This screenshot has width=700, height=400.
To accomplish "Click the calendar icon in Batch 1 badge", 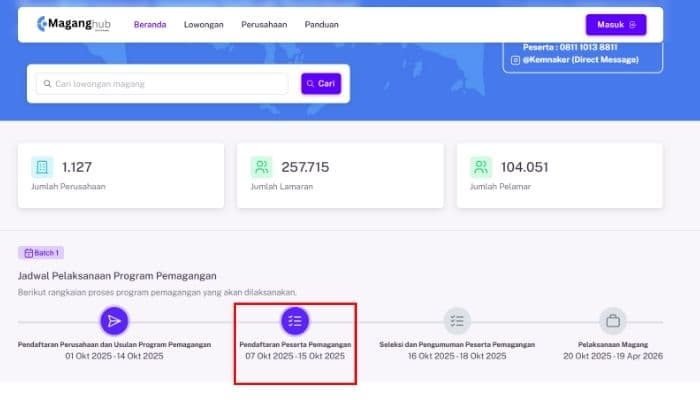I will click(29, 253).
